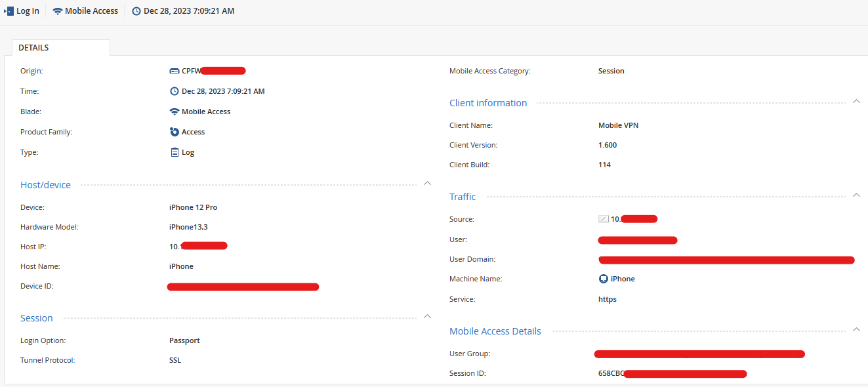Click the Traffic section heading
The height and width of the screenshot is (387, 868).
[463, 197]
